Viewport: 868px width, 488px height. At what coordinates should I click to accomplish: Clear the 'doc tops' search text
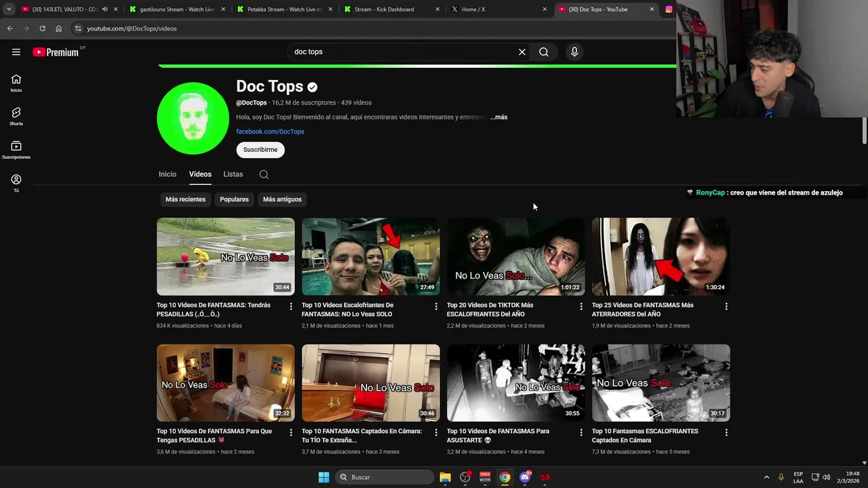(522, 52)
